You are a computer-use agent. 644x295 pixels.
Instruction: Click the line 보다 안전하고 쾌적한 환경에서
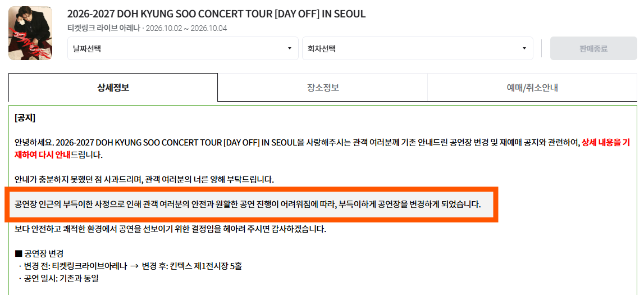(170, 229)
